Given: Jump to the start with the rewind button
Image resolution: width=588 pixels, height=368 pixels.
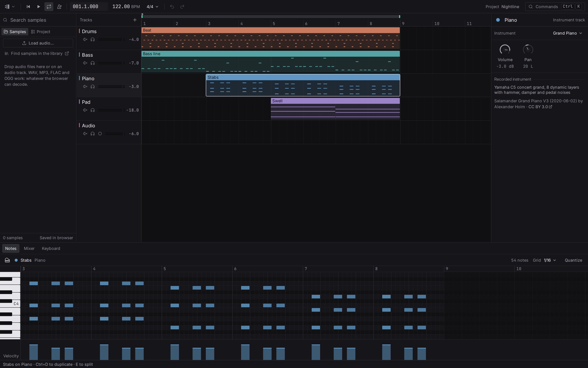Looking at the screenshot, I should [28, 7].
